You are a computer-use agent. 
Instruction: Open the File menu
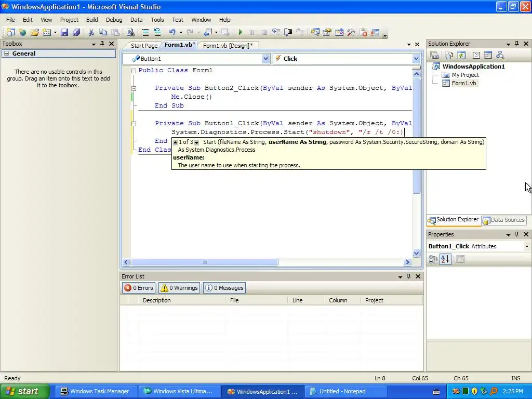[x=10, y=20]
